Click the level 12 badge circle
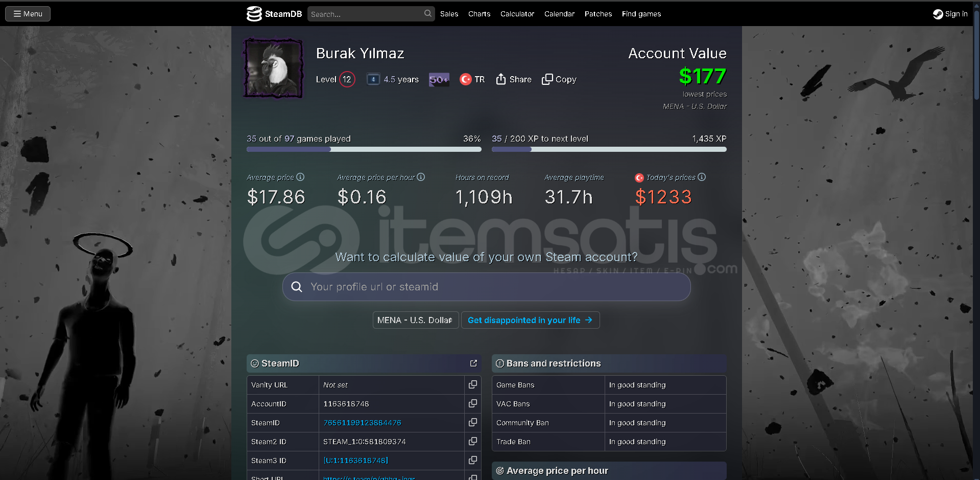This screenshot has height=480, width=980. pos(347,79)
